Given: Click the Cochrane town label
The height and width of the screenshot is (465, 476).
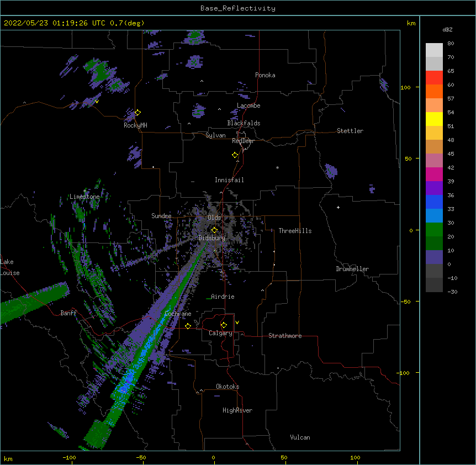Looking at the screenshot, I should pyautogui.click(x=178, y=314).
